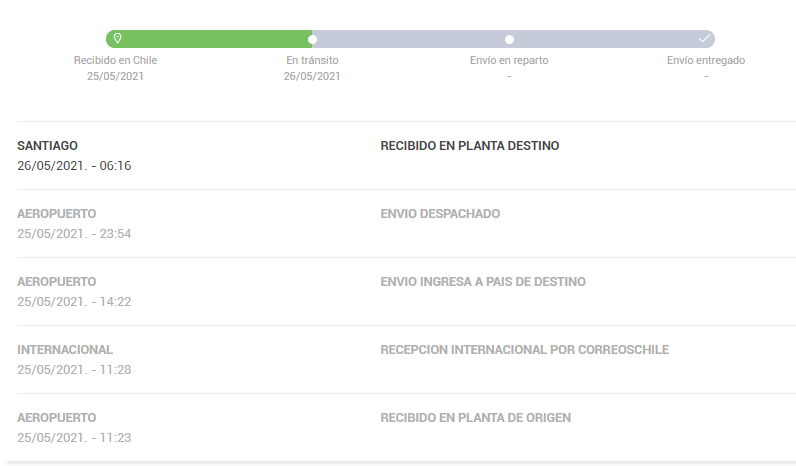
Task: Click RECIBIDO EN PLANTA DESTINO status
Action: point(470,146)
